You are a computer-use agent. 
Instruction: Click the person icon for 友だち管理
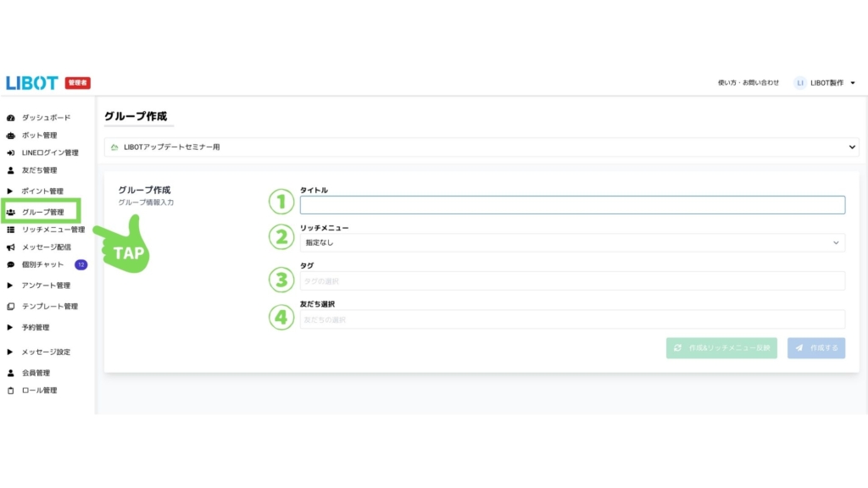(x=10, y=170)
